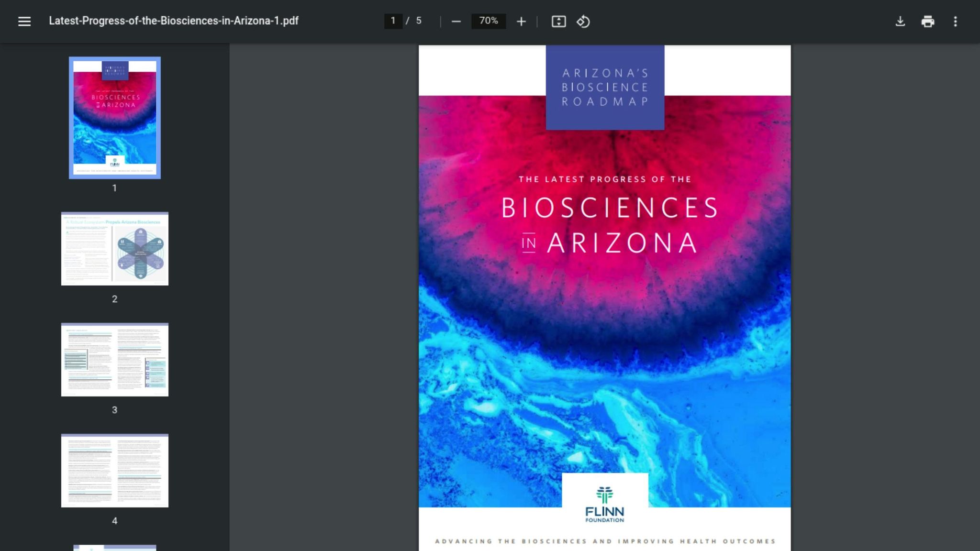The width and height of the screenshot is (980, 551).
Task: Open page 2 thumbnail with diagram
Action: (115, 249)
